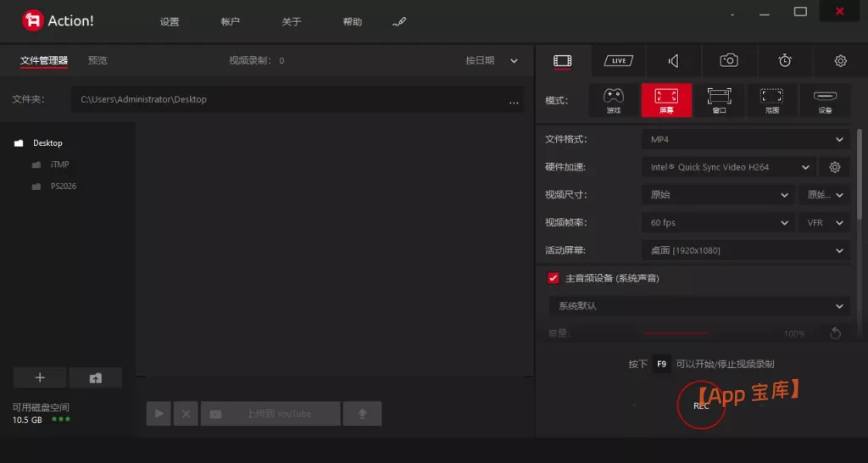
Task: Select the 游戏 game recording mode
Action: click(614, 100)
